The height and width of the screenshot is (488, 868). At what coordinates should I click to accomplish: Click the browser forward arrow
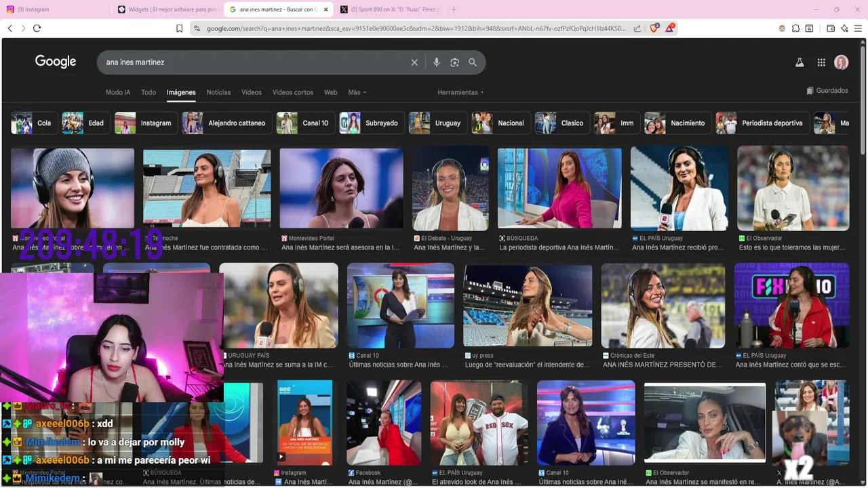pyautogui.click(x=23, y=28)
